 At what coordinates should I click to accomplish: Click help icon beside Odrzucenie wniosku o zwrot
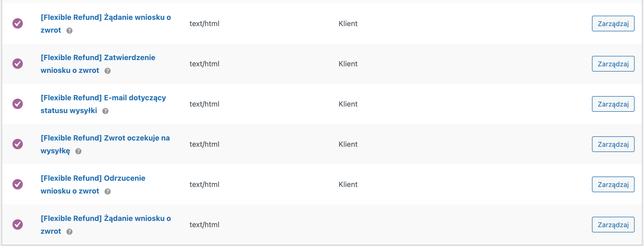coord(108,191)
